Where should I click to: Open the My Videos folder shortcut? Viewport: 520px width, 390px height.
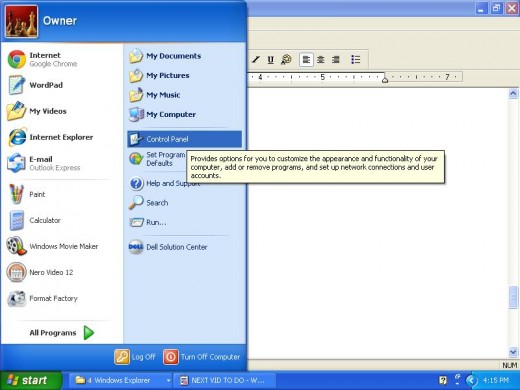click(62, 111)
